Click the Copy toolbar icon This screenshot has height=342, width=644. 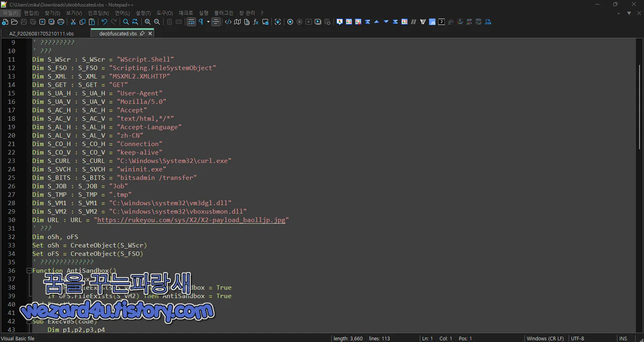click(83, 22)
